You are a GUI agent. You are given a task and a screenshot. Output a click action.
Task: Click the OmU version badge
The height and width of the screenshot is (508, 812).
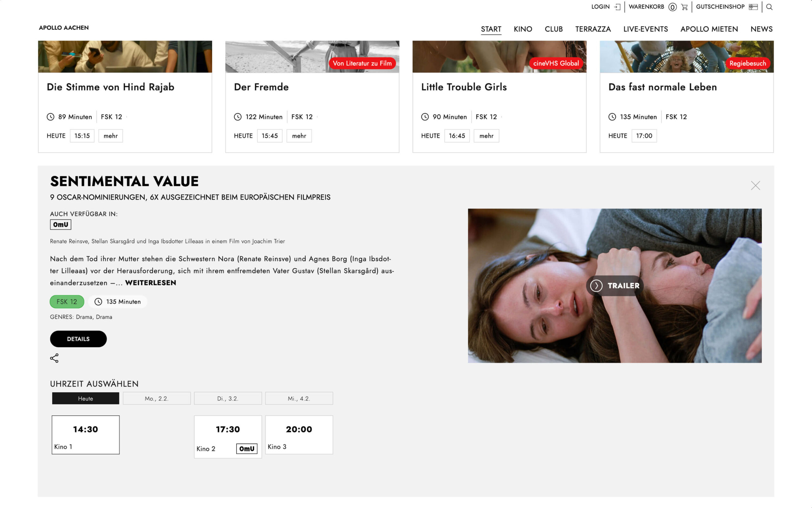click(61, 225)
